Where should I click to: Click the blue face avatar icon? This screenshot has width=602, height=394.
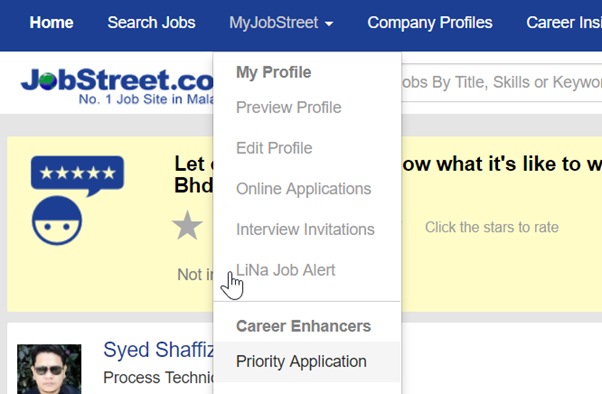point(57,220)
